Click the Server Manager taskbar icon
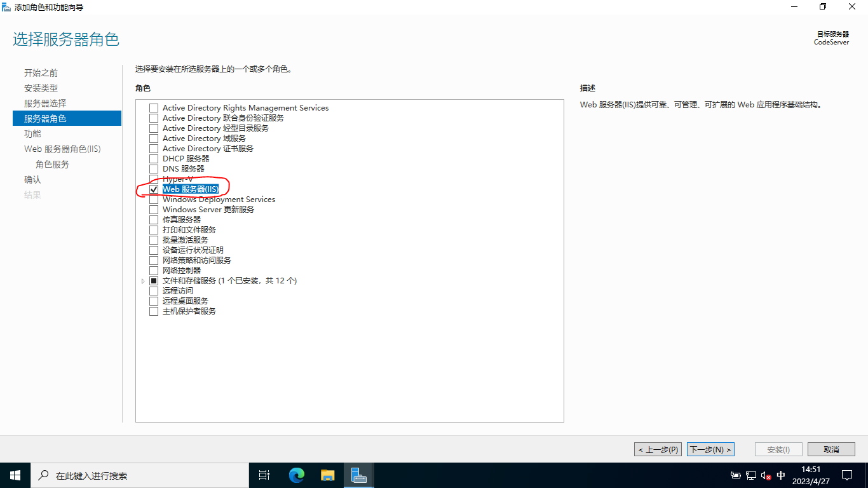Screen dimensions: 868x488 pos(358,475)
